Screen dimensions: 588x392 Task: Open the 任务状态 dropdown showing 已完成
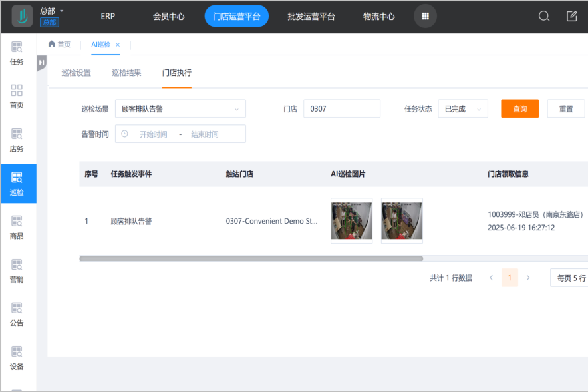(x=462, y=109)
